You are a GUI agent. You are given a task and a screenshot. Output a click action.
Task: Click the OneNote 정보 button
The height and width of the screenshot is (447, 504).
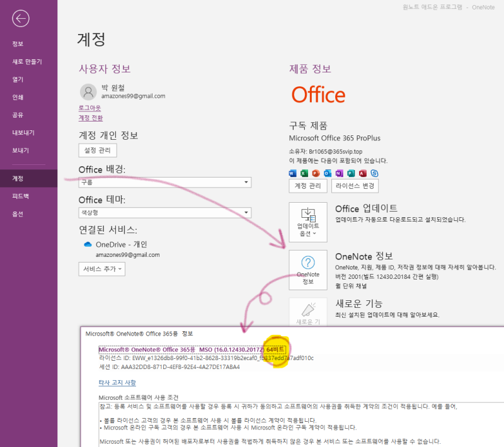click(x=307, y=269)
